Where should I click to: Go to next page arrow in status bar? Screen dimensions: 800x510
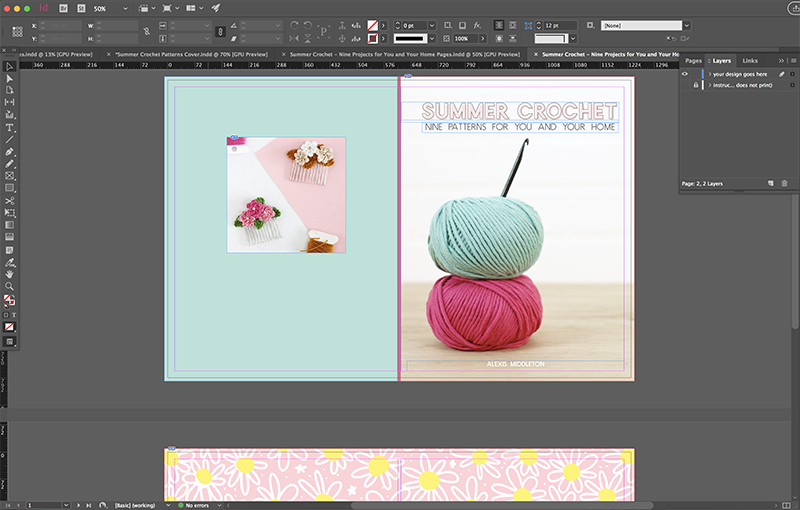click(78, 505)
